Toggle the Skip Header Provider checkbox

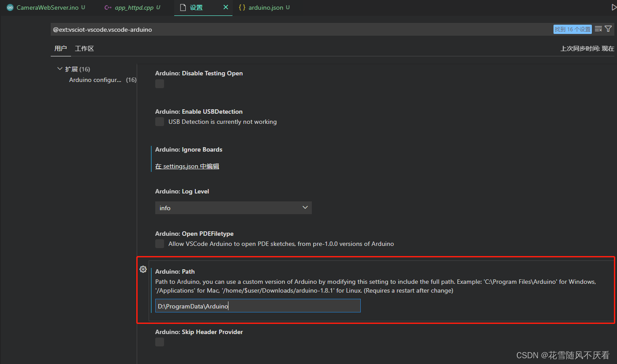click(x=160, y=342)
